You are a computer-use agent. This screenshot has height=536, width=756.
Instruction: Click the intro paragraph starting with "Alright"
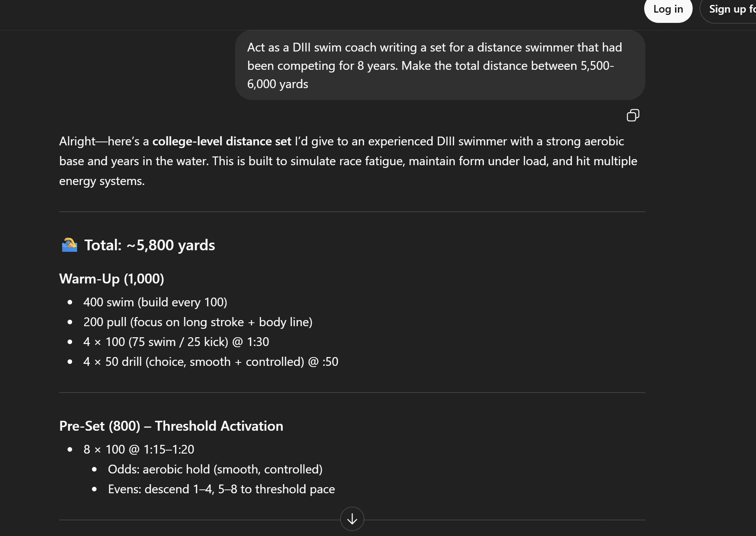click(348, 161)
